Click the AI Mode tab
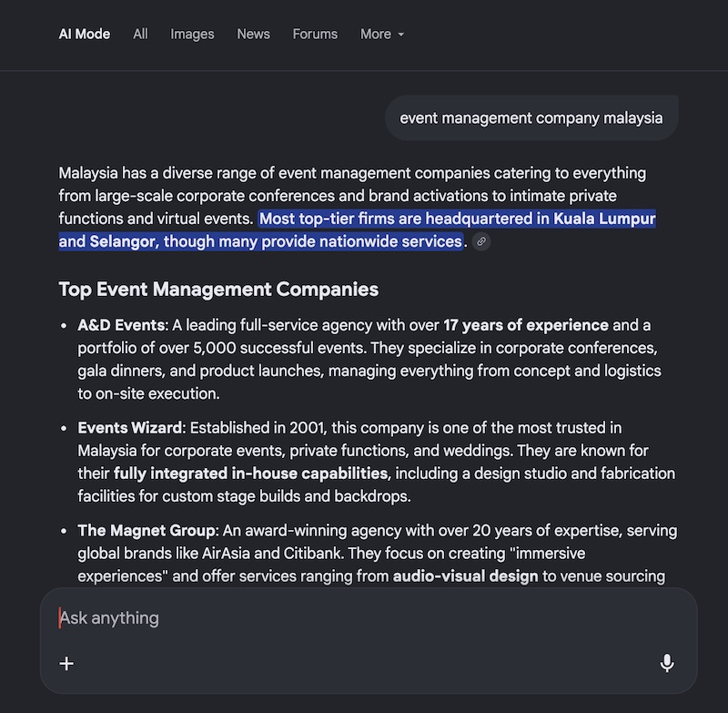 [84, 34]
